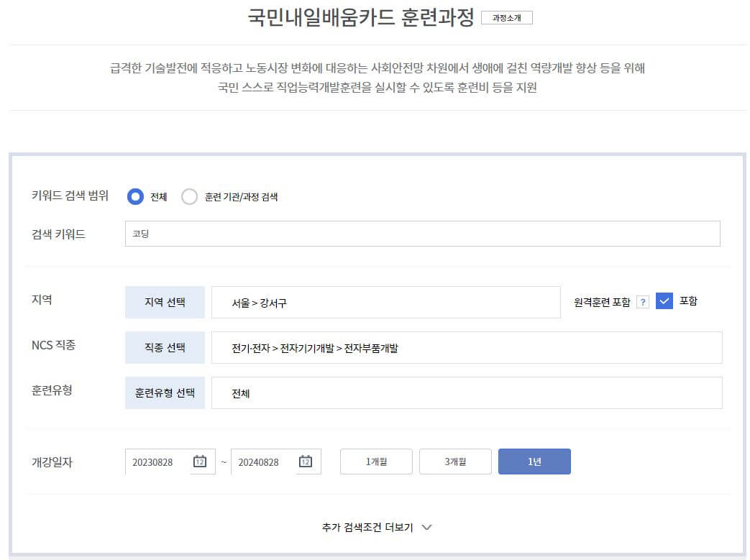Open the start date calendar picker

(x=200, y=462)
